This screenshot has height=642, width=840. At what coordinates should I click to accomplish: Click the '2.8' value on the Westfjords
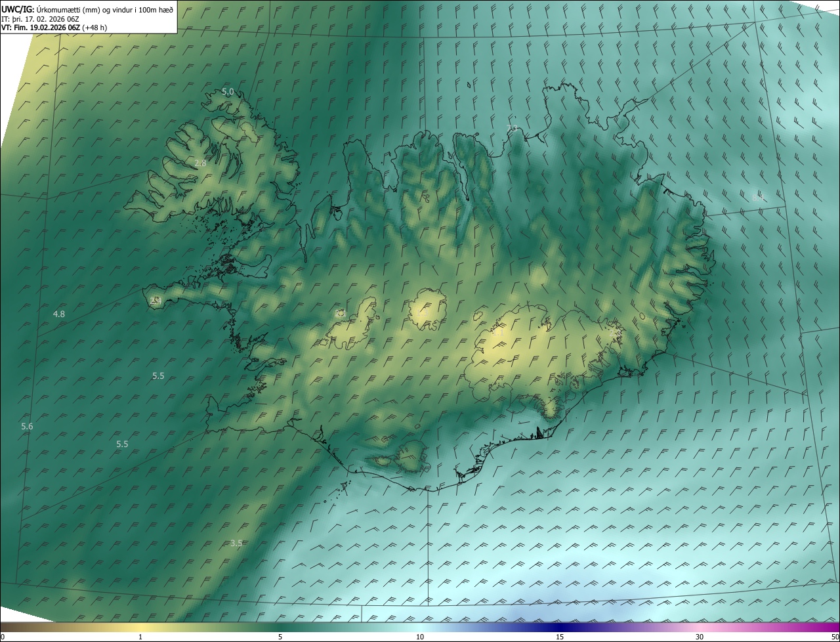[201, 163]
